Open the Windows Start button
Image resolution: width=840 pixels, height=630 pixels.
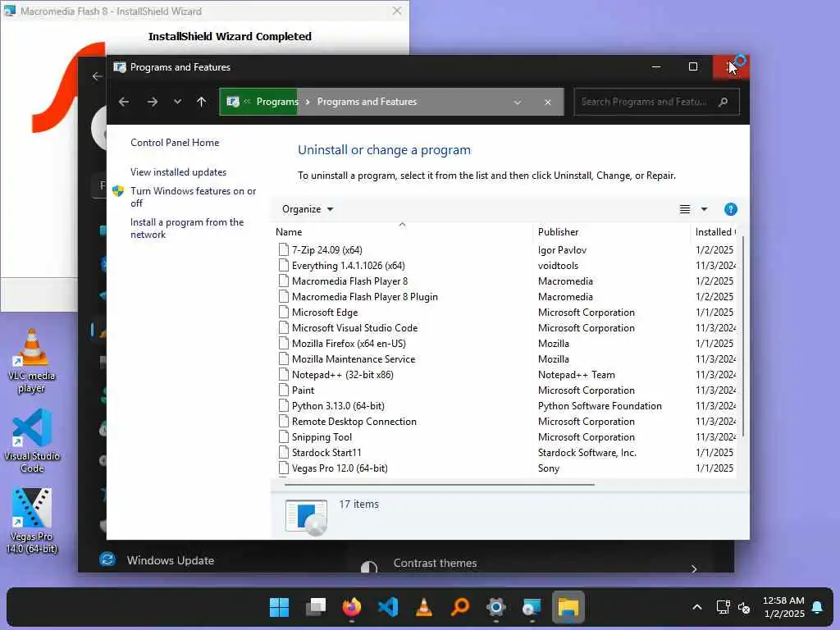279,607
